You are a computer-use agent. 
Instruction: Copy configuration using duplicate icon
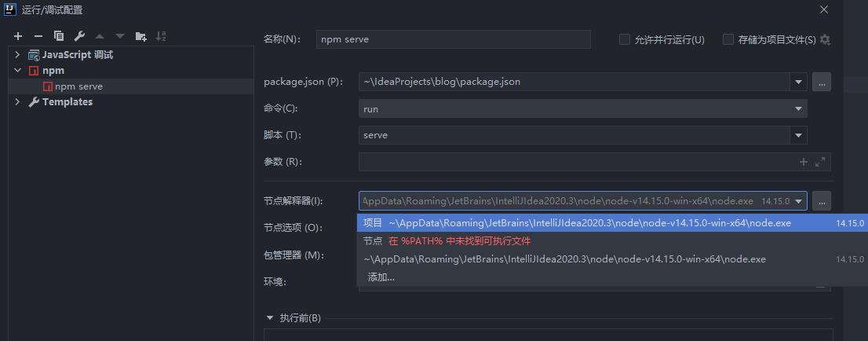(59, 36)
